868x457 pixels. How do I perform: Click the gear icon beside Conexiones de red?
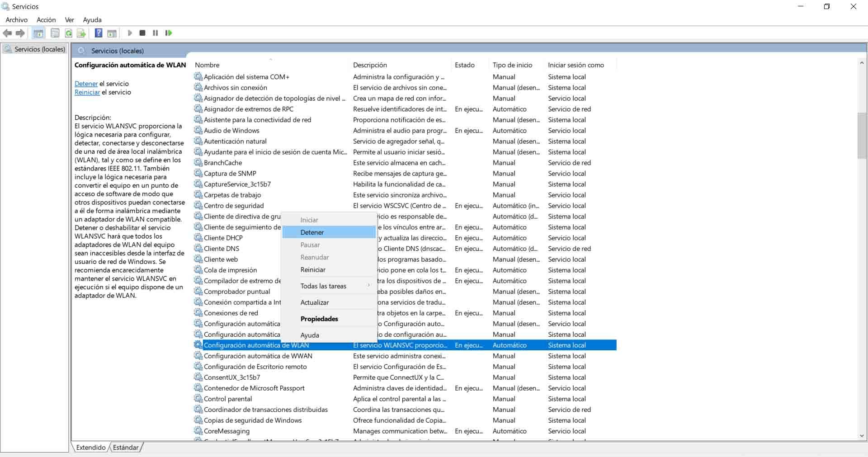coord(198,313)
